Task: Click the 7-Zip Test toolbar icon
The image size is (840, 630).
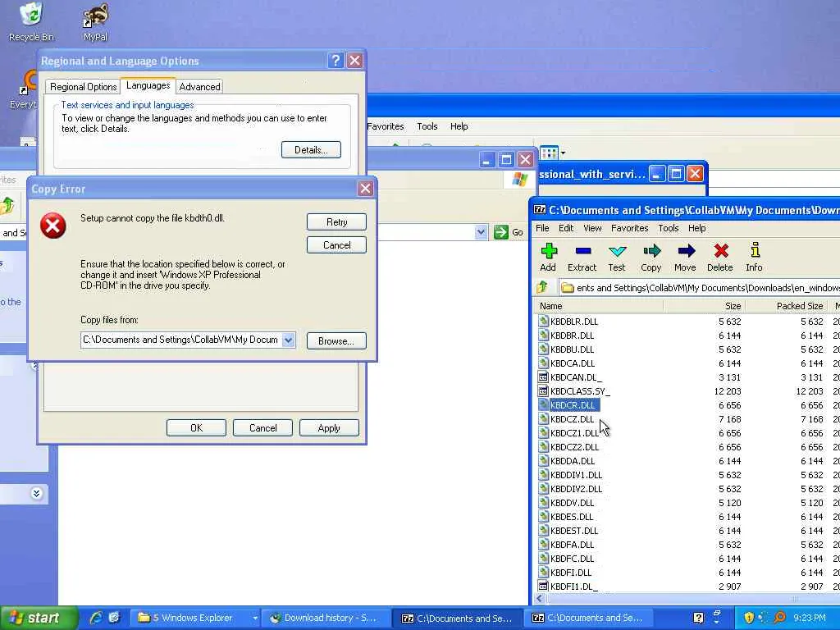Action: click(617, 257)
